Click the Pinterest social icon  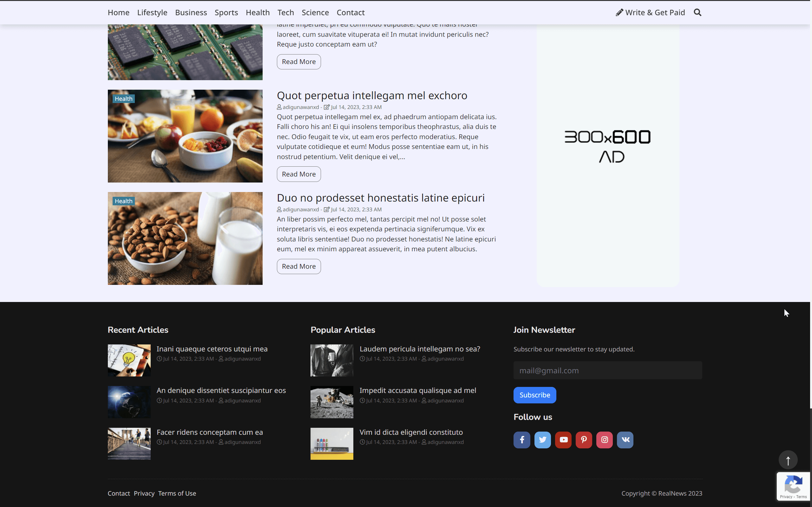tap(584, 440)
